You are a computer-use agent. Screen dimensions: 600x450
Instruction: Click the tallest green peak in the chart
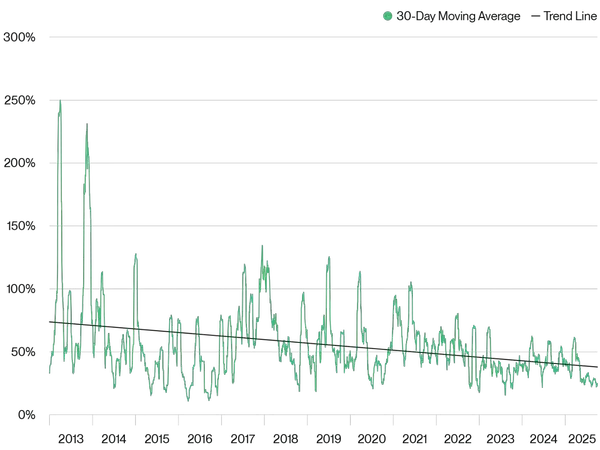click(60, 100)
